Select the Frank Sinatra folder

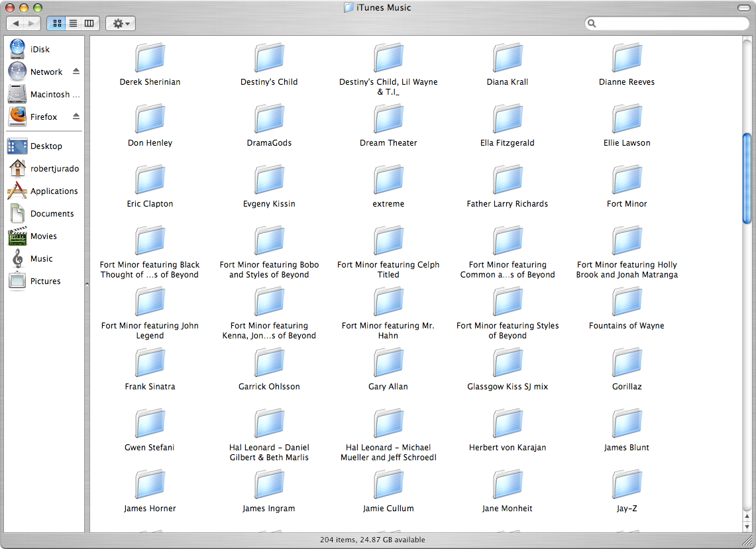click(150, 370)
